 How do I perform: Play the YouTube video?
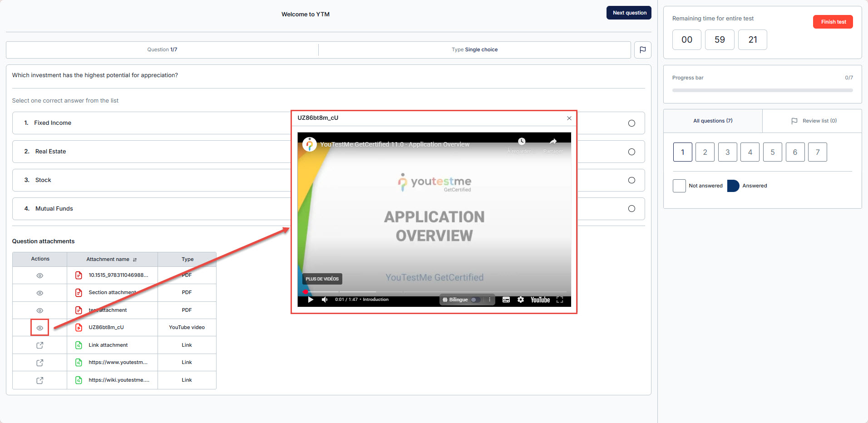(x=311, y=300)
